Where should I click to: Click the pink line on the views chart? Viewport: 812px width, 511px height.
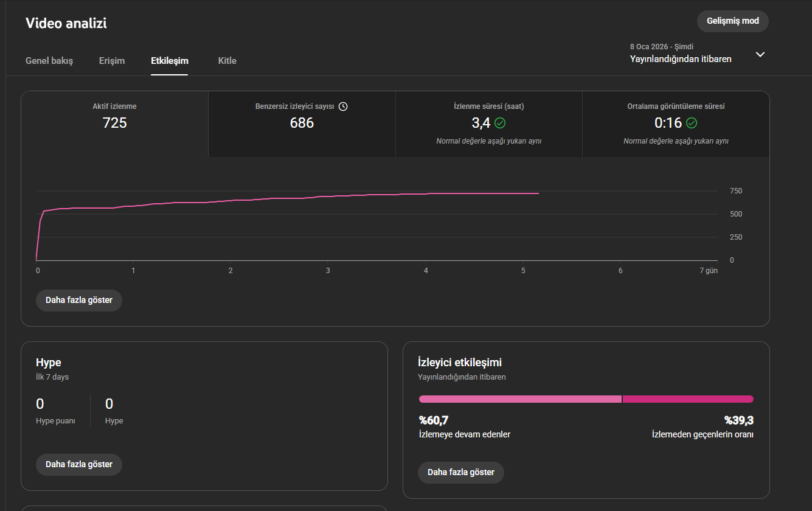304,198
